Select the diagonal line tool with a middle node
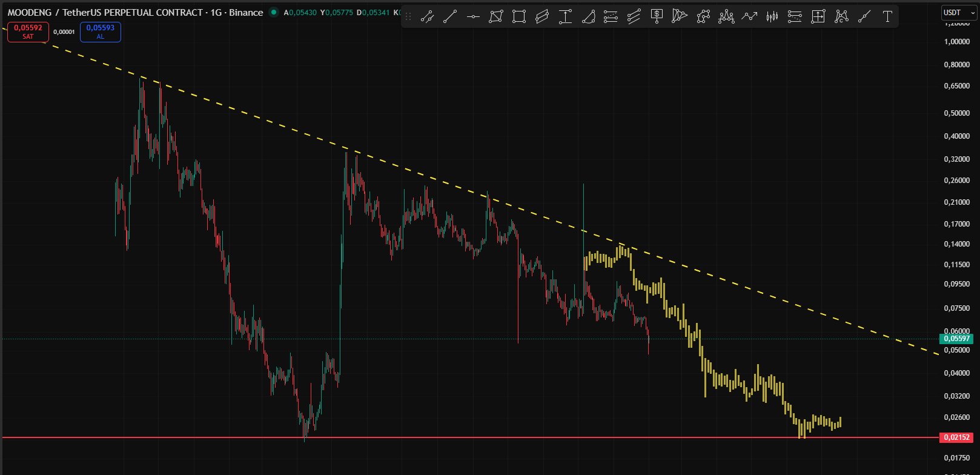The height and width of the screenshot is (475, 980). click(x=864, y=17)
